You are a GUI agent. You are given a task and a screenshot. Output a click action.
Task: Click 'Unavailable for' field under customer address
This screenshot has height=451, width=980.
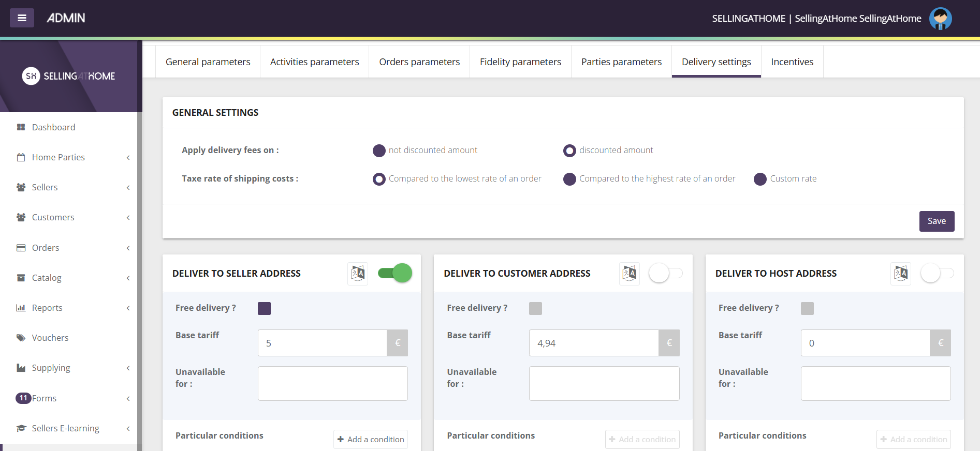(604, 383)
